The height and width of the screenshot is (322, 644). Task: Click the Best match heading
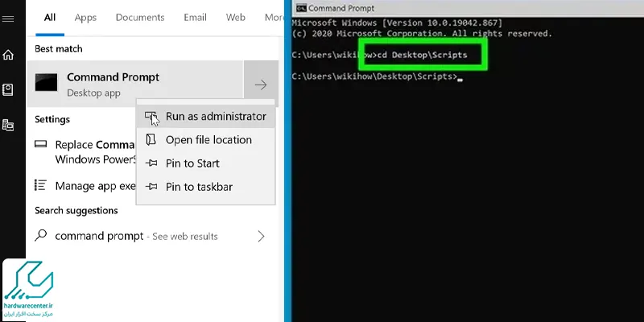coord(59,49)
